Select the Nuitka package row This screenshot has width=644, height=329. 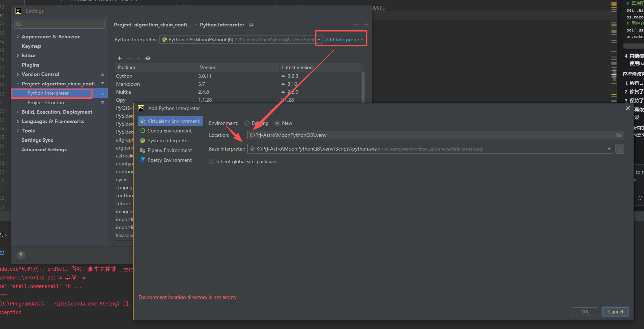pyautogui.click(x=238, y=92)
